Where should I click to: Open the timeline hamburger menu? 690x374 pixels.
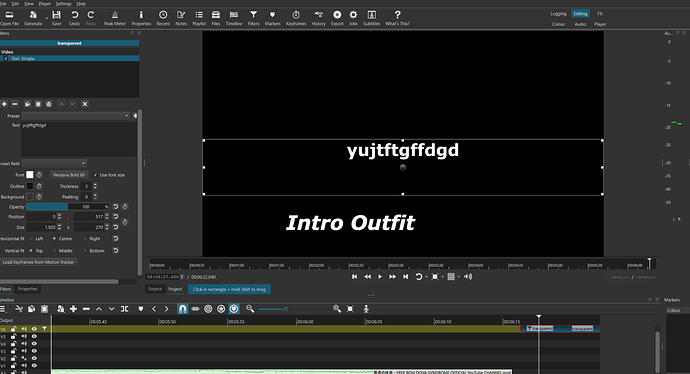(x=3, y=309)
